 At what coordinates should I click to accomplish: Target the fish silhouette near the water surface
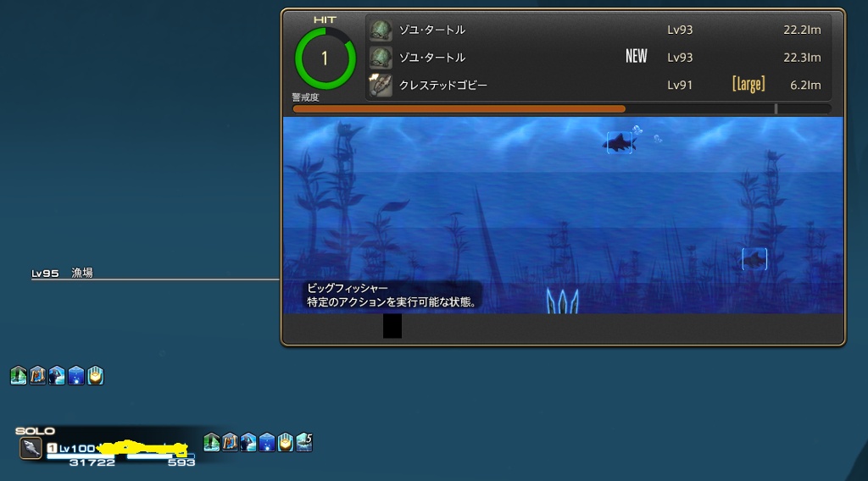(x=620, y=143)
